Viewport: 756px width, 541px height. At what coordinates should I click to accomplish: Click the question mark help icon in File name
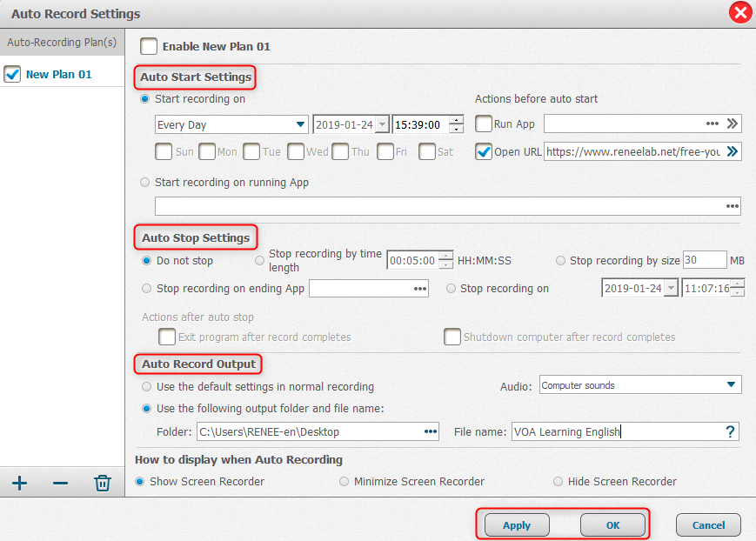pyautogui.click(x=730, y=431)
